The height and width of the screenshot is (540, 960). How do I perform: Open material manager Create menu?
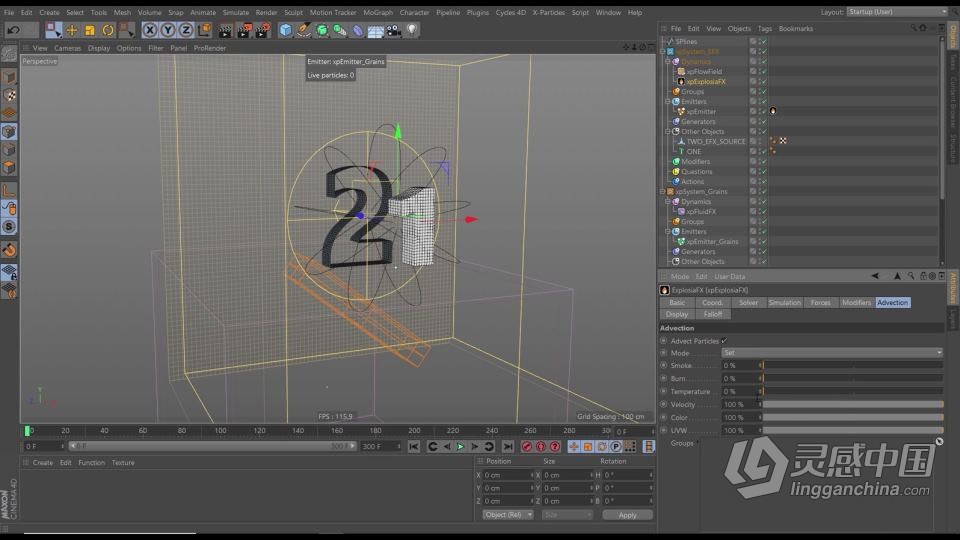tap(42, 463)
